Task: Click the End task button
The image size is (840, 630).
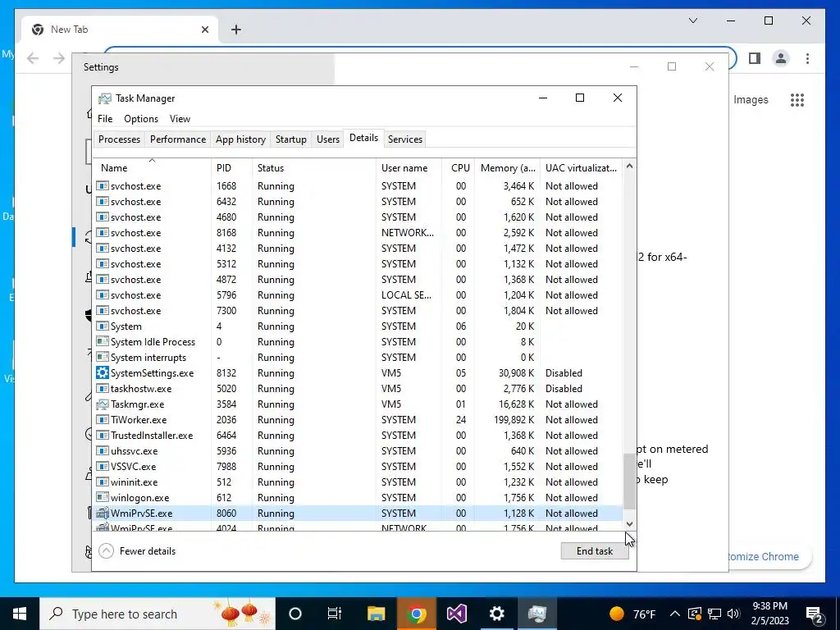Action: click(x=595, y=551)
